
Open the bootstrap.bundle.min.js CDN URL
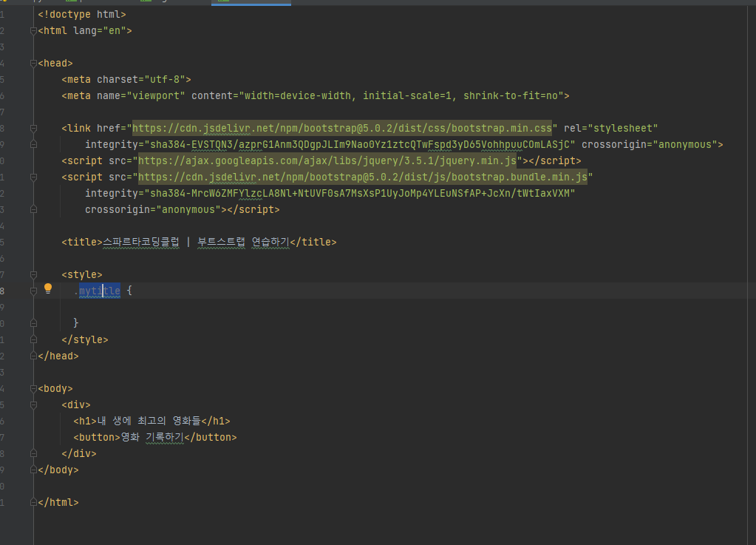[x=363, y=177]
